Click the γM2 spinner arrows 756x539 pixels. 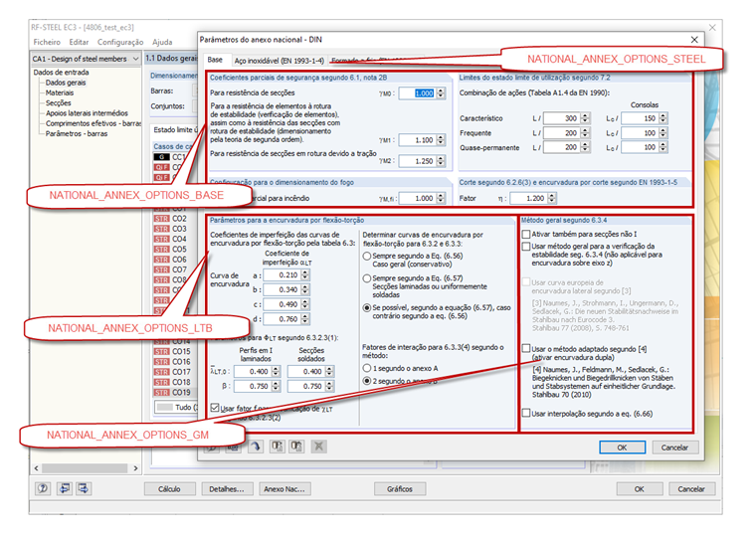pyautogui.click(x=441, y=161)
